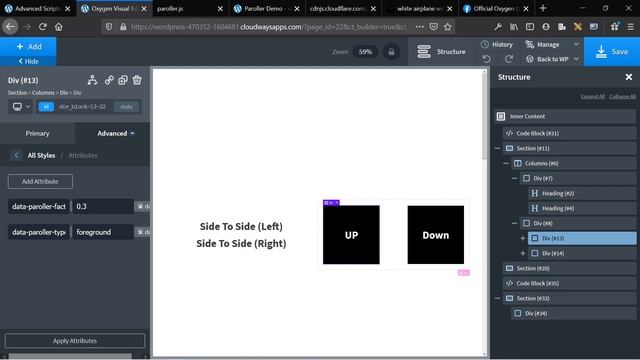This screenshot has height=360, width=640.
Task: Select Section (#20) in structure tree
Action: pyautogui.click(x=569, y=268)
